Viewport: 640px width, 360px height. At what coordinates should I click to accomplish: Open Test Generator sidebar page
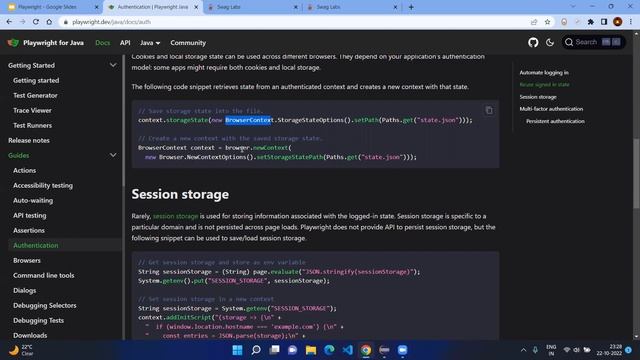tap(35, 95)
